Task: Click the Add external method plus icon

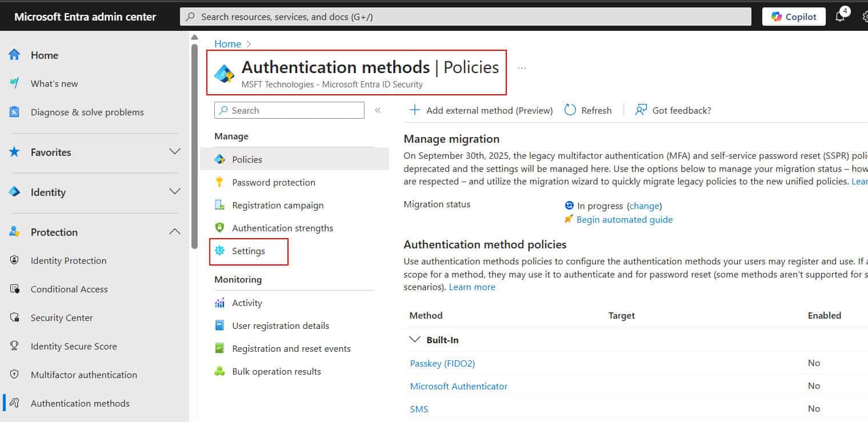Action: [414, 110]
